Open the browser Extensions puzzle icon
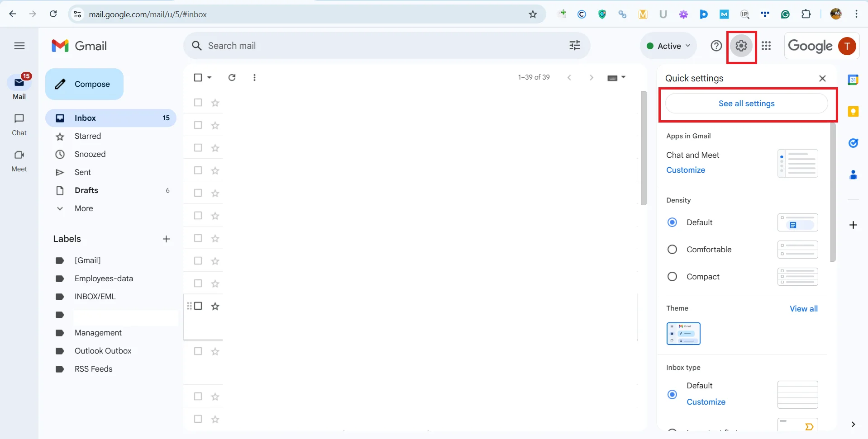Screen dimensions: 868x439 (806, 14)
